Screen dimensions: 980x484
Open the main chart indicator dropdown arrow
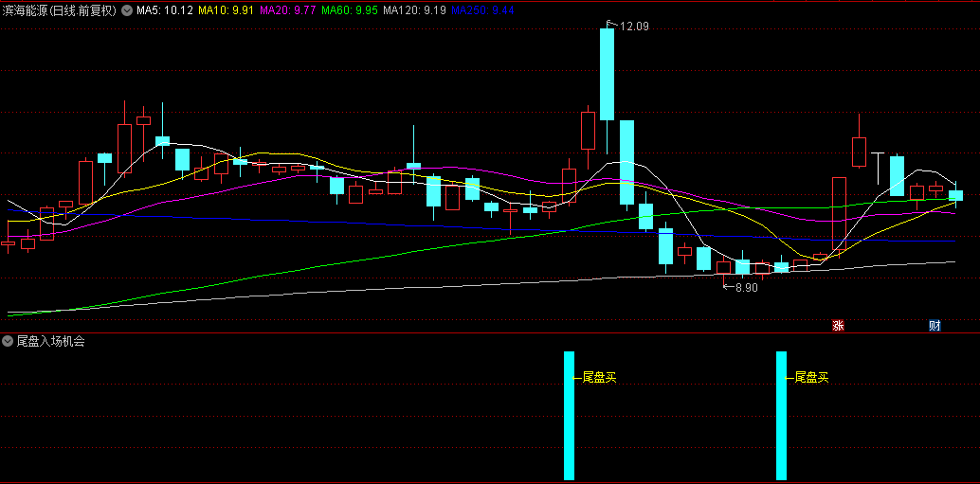[127, 10]
